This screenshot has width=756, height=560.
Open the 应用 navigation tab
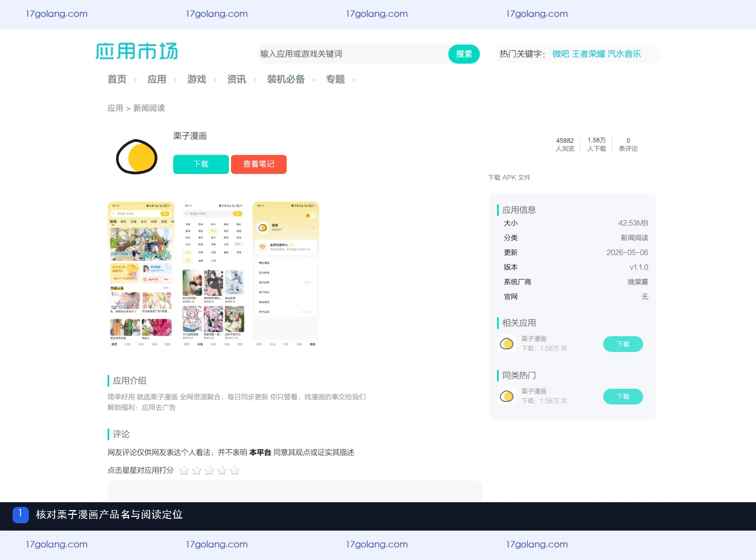tap(157, 79)
